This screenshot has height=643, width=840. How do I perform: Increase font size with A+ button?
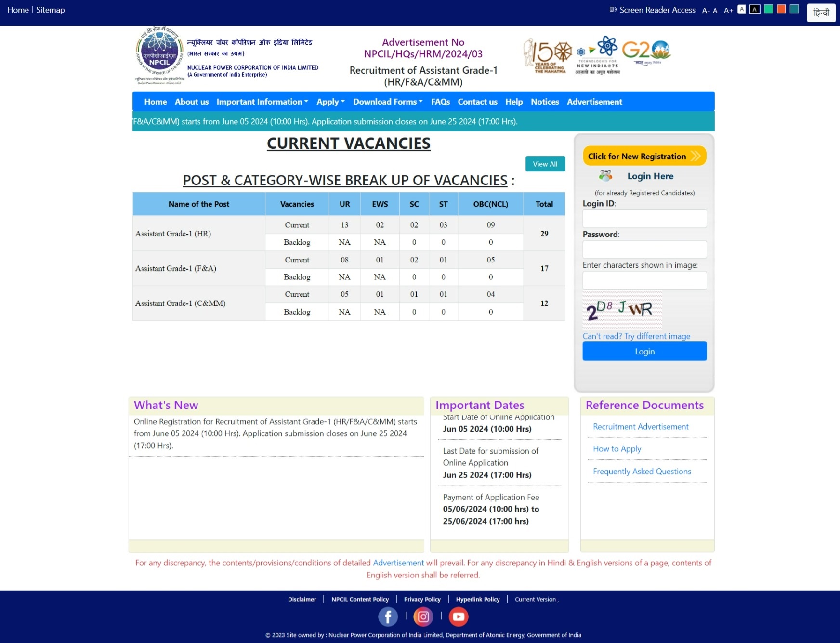point(728,11)
